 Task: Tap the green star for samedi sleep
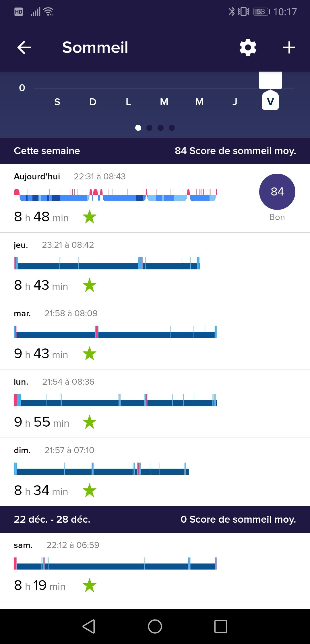point(90,585)
